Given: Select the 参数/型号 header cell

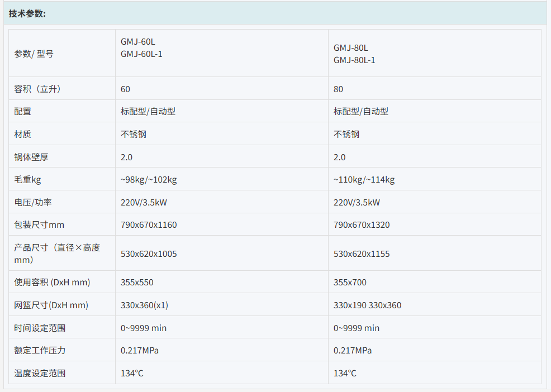Looking at the screenshot, I should coord(34,54).
